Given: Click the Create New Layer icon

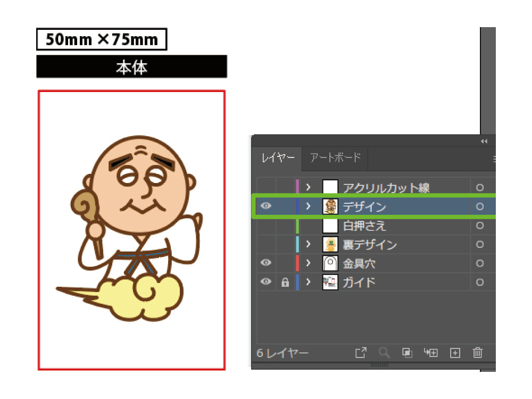Looking at the screenshot, I should (455, 353).
